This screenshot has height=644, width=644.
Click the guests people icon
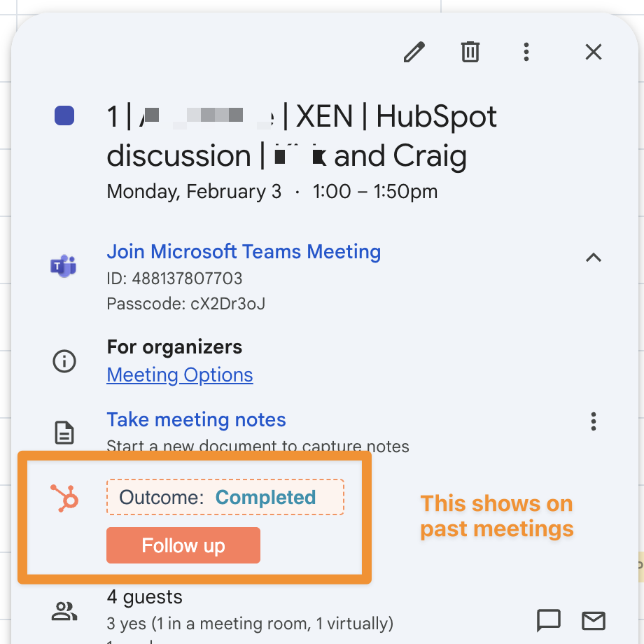[64, 612]
